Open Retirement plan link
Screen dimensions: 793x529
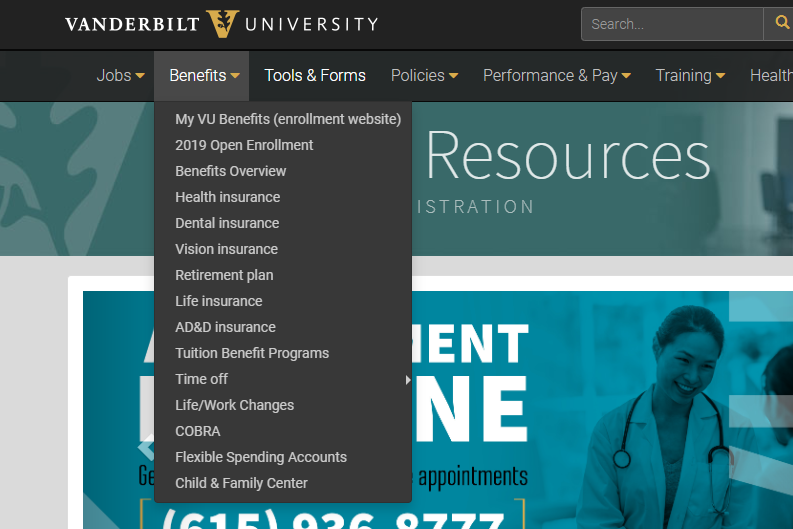pyautogui.click(x=224, y=275)
